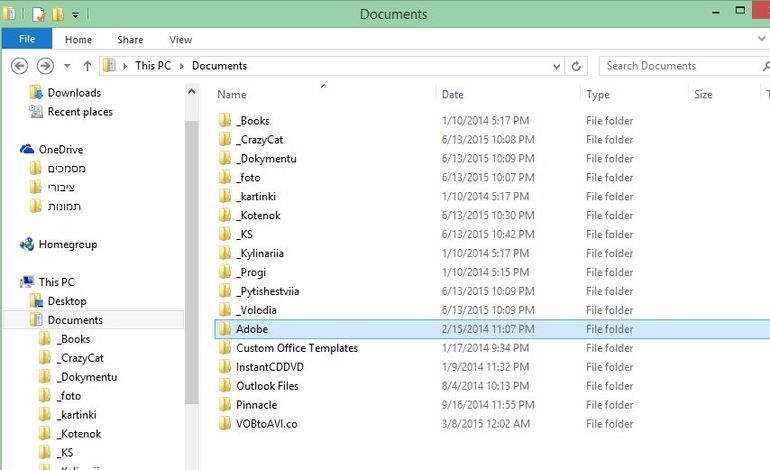Go up one folder level
This screenshot has width=770, height=470.
[87, 66]
